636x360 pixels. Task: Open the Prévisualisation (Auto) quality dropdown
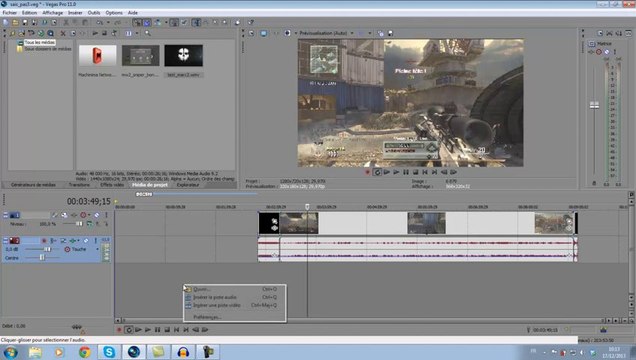point(352,33)
